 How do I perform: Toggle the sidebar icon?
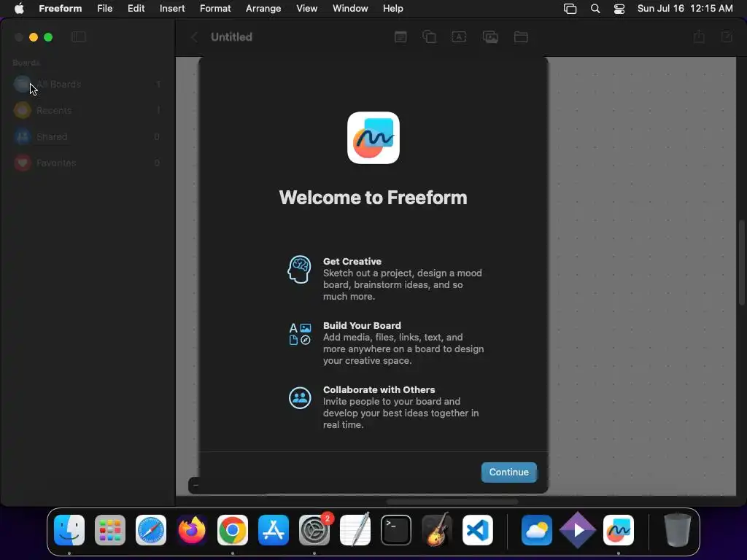click(79, 37)
